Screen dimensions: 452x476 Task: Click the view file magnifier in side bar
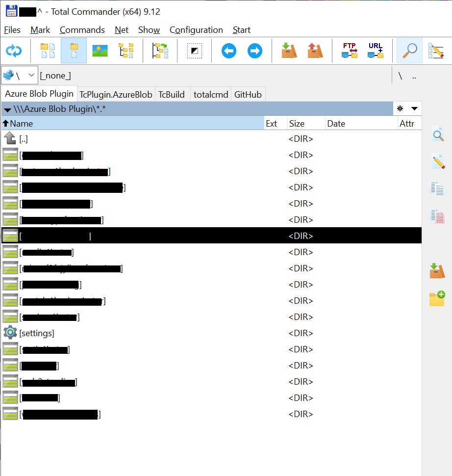tap(438, 134)
